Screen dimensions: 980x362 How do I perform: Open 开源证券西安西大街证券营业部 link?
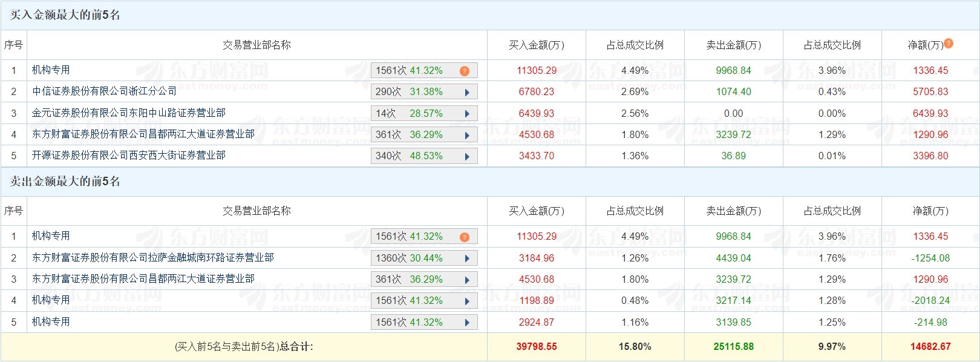pos(129,156)
